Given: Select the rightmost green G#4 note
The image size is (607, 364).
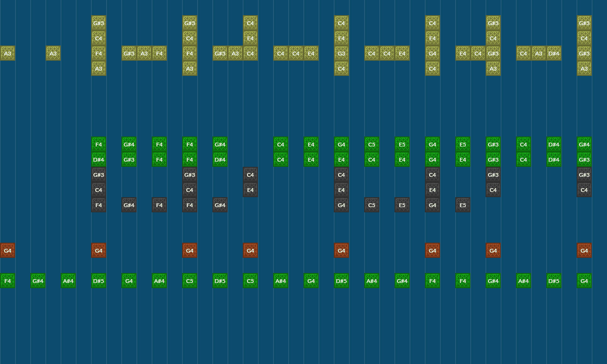Looking at the screenshot, I should (584, 145).
